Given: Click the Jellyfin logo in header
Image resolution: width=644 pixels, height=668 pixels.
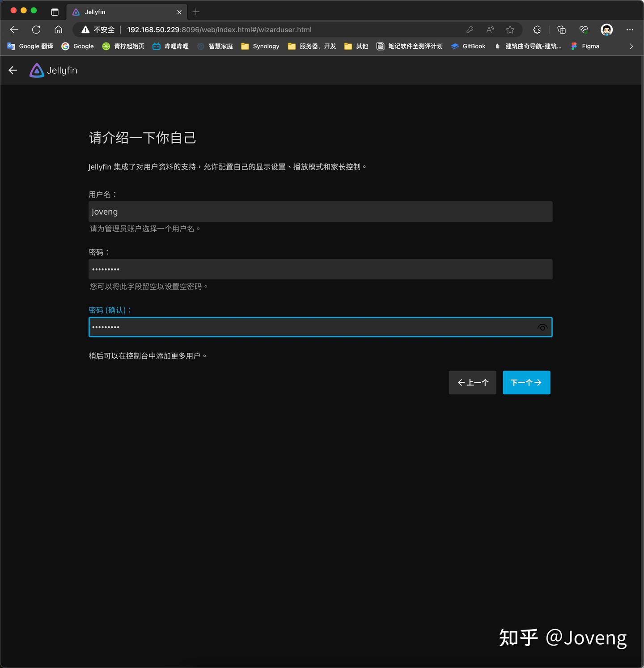Looking at the screenshot, I should click(x=53, y=70).
